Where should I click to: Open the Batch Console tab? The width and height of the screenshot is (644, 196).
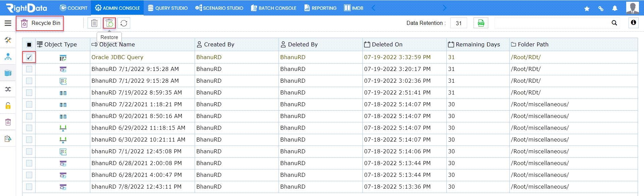click(274, 8)
